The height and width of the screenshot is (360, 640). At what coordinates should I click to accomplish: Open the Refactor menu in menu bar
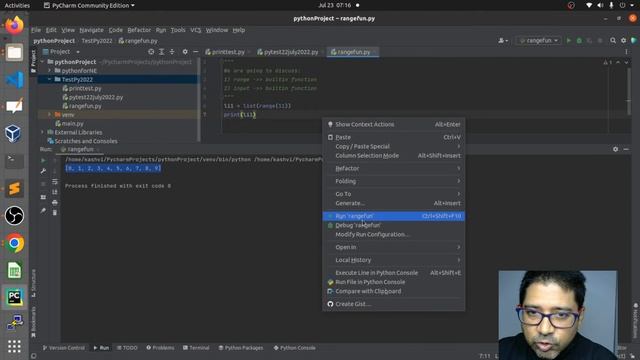(x=139, y=30)
